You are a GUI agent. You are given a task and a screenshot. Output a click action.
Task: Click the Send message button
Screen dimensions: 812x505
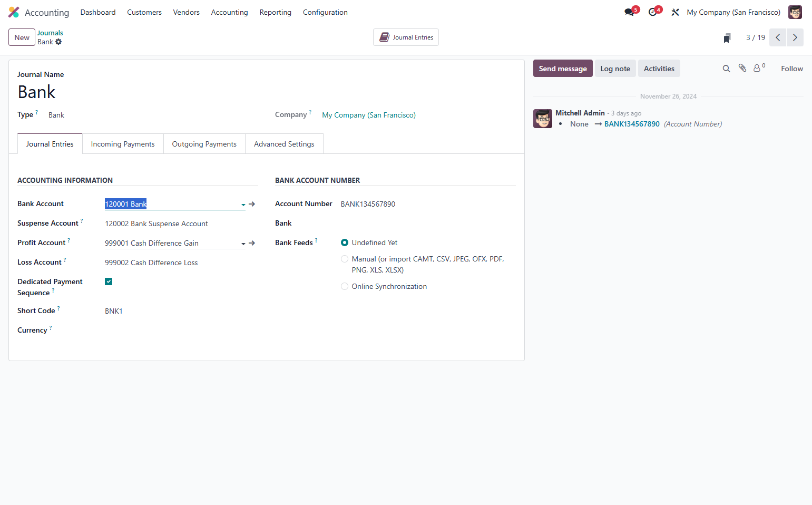pyautogui.click(x=563, y=69)
